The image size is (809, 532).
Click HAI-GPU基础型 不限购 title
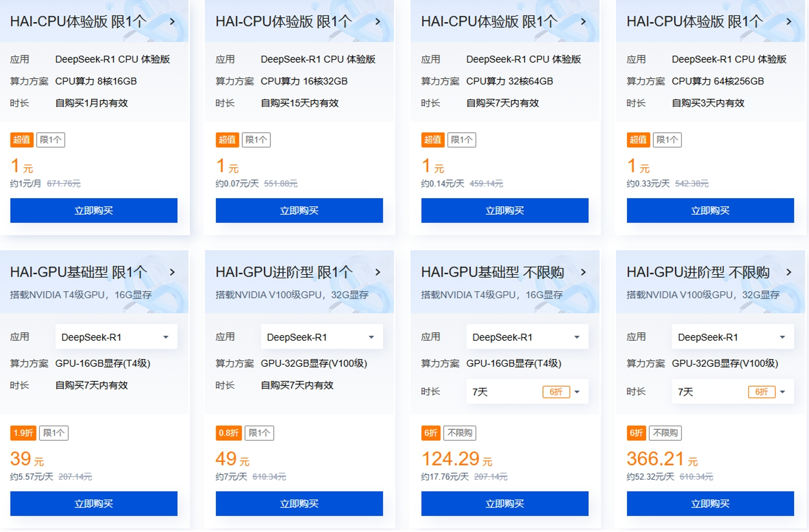[493, 272]
